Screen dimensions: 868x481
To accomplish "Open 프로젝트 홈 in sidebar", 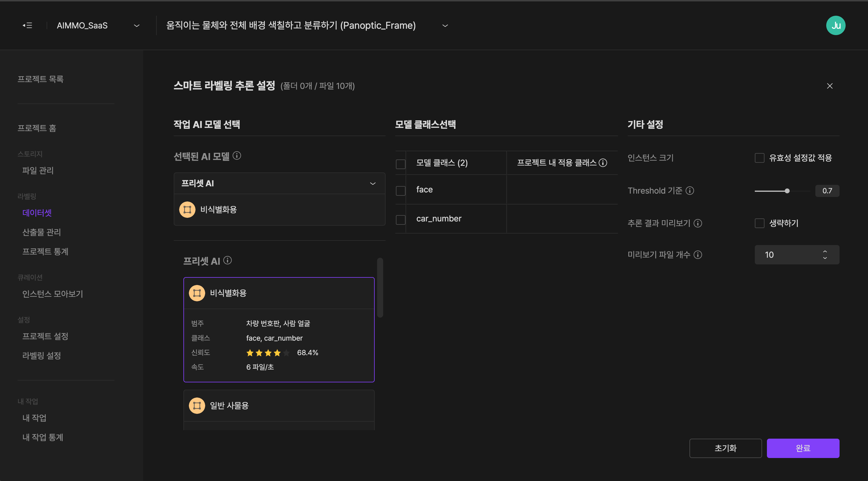I will (x=37, y=128).
